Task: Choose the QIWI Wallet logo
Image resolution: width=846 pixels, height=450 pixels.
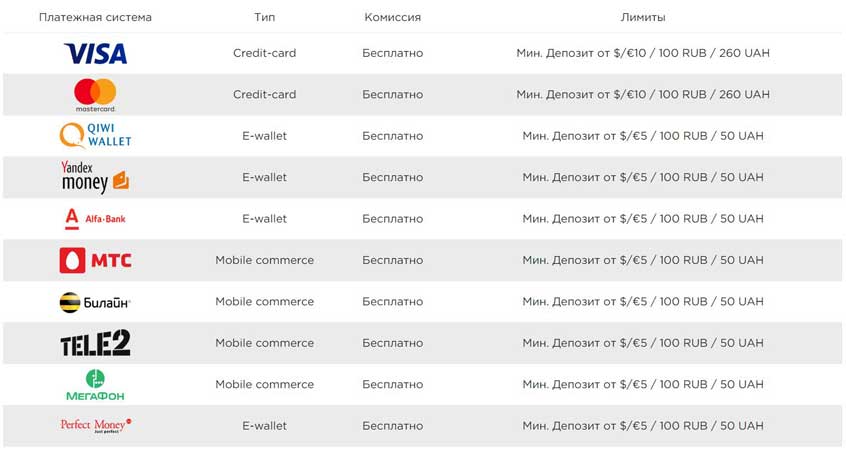Action: point(95,135)
